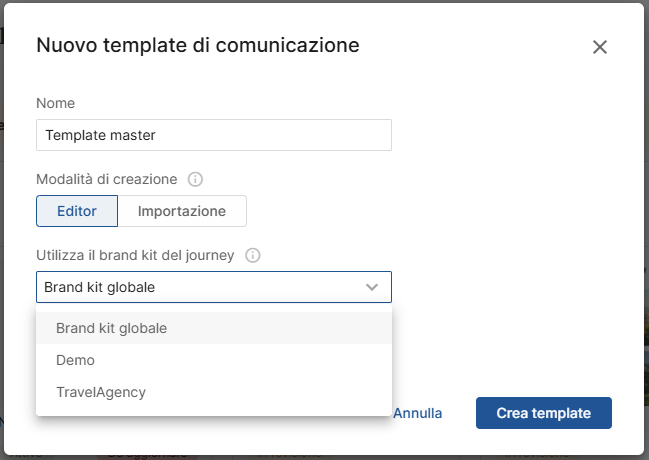Pick the Demo brand kit option
The height and width of the screenshot is (460, 649).
76,360
